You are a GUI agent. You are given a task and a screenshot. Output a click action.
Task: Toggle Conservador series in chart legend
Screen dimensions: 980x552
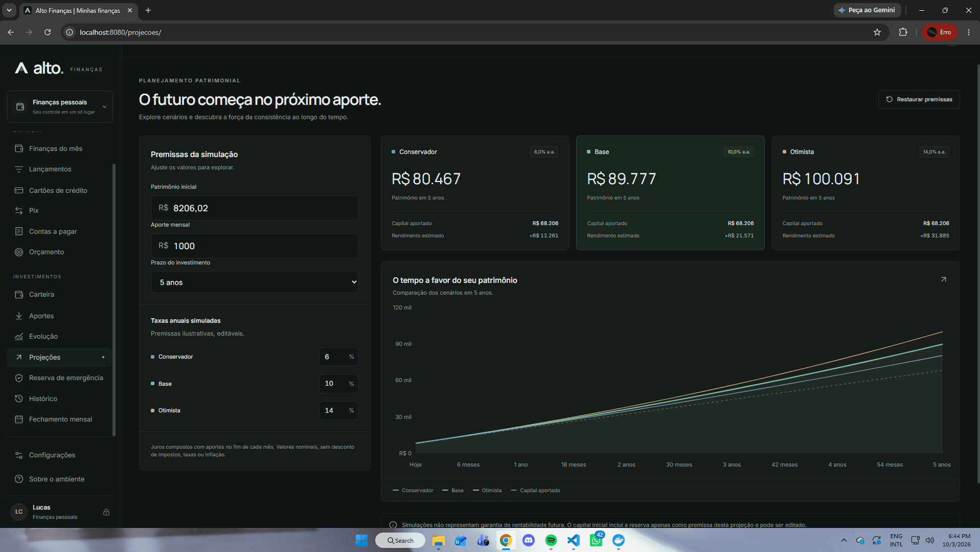413,491
